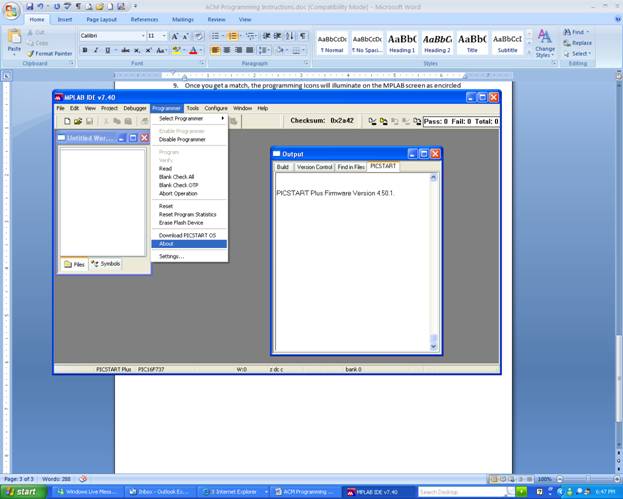The height and width of the screenshot is (499, 623).
Task: Apply the Heading 2 style
Action: click(x=437, y=43)
